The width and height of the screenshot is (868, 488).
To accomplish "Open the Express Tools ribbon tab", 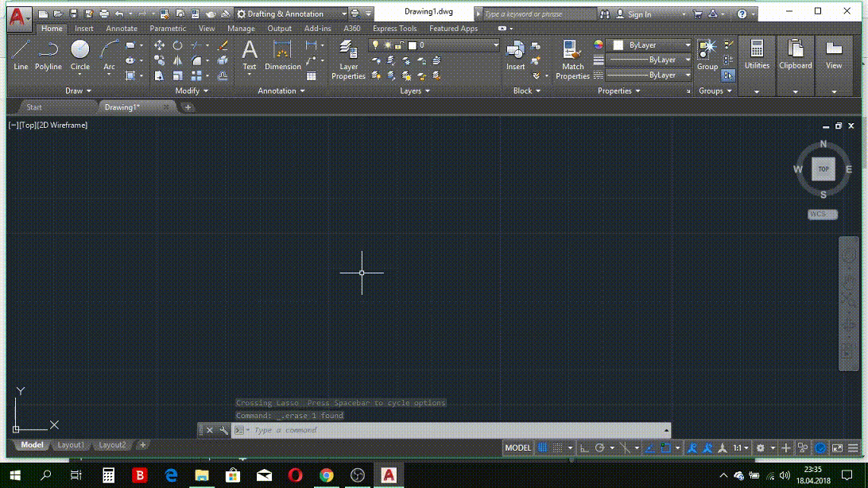I will [x=395, y=29].
